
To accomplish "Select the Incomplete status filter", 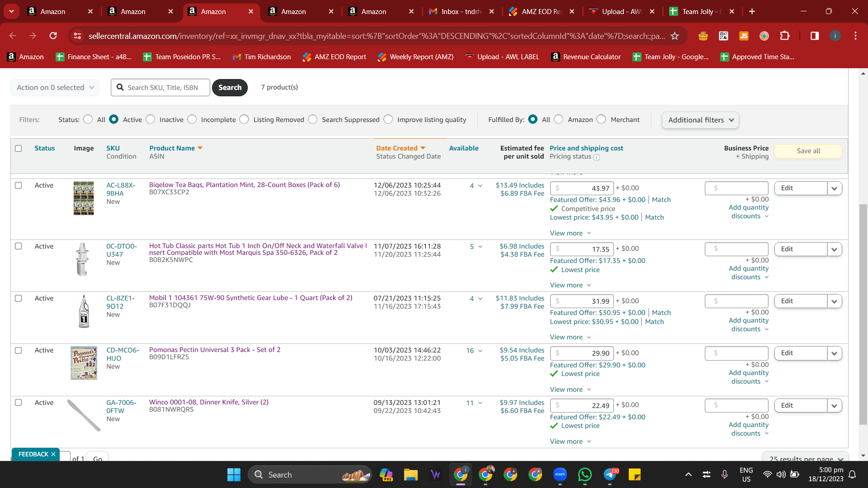I will pos(192,119).
